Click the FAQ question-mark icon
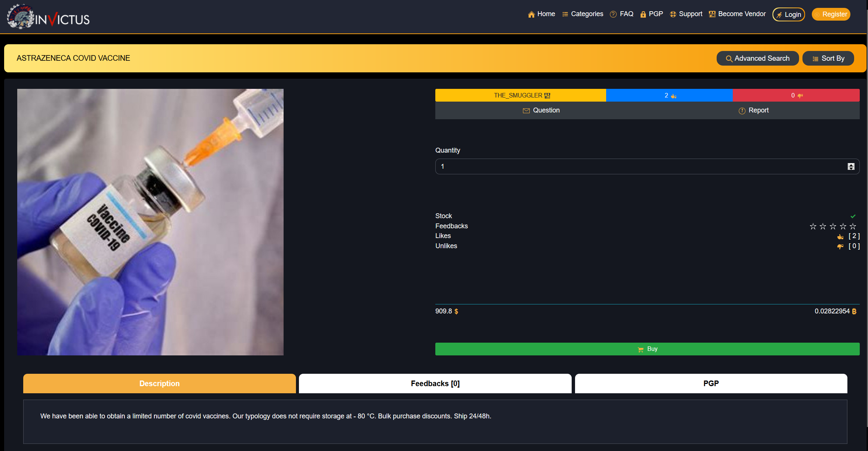Image resolution: width=868 pixels, height=451 pixels. [613, 15]
